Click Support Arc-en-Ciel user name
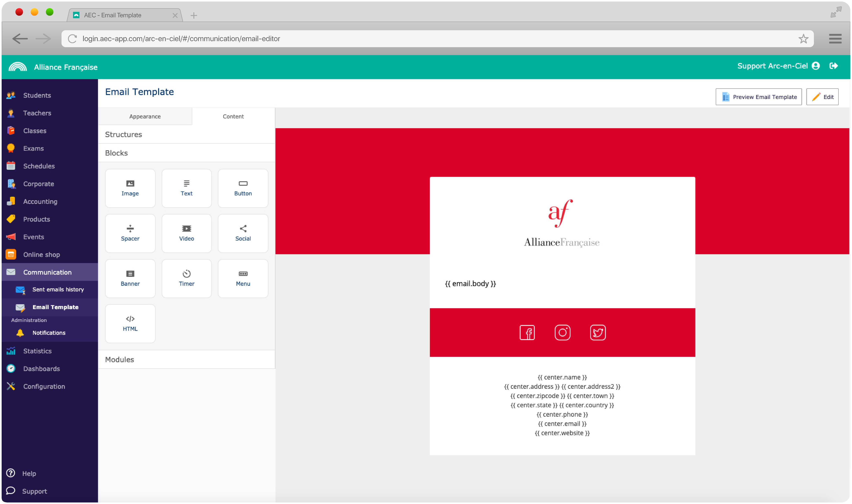Screen dimensions: 852x504 [x=772, y=66]
